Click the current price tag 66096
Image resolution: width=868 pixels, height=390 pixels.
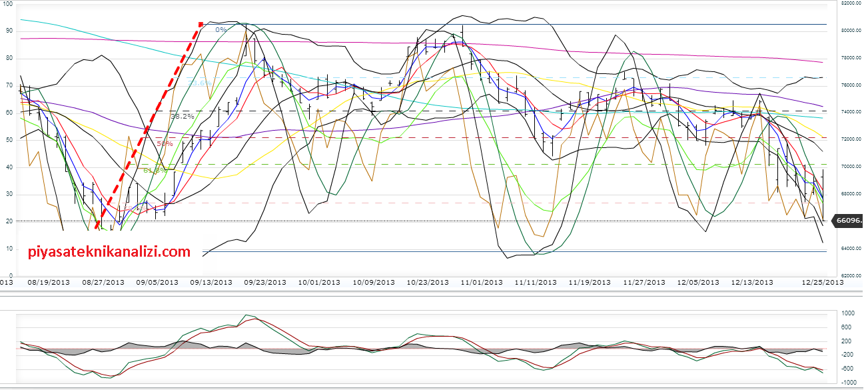(x=851, y=220)
